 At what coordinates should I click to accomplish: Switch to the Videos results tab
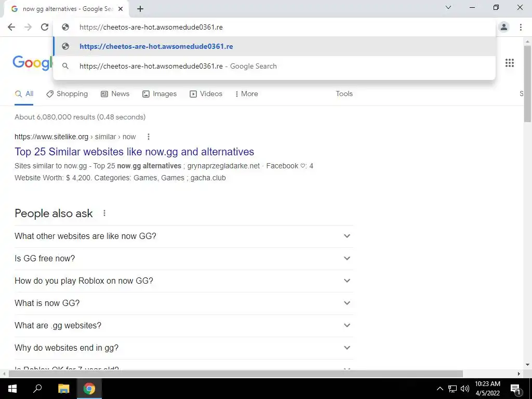(206, 94)
